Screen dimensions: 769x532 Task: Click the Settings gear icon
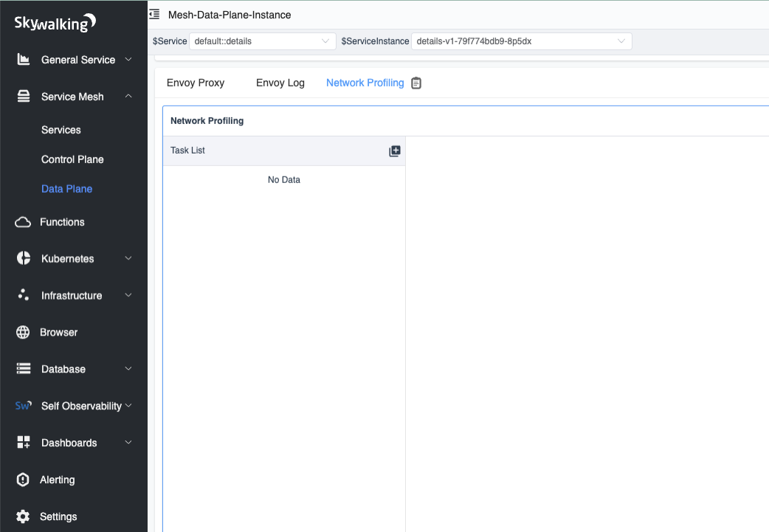pos(23,517)
